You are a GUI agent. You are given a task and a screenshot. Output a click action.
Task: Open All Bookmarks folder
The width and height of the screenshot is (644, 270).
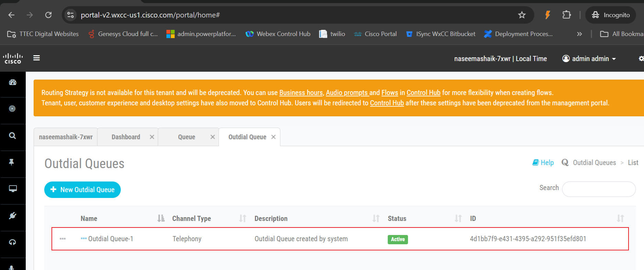(x=622, y=34)
